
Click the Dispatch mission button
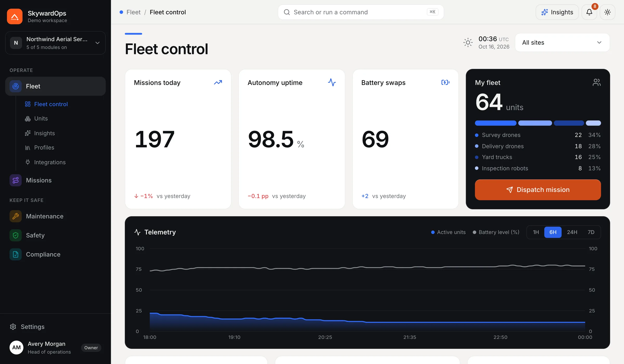click(x=538, y=190)
